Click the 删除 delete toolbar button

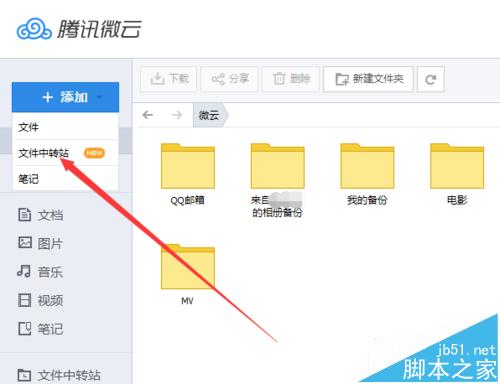[x=291, y=79]
